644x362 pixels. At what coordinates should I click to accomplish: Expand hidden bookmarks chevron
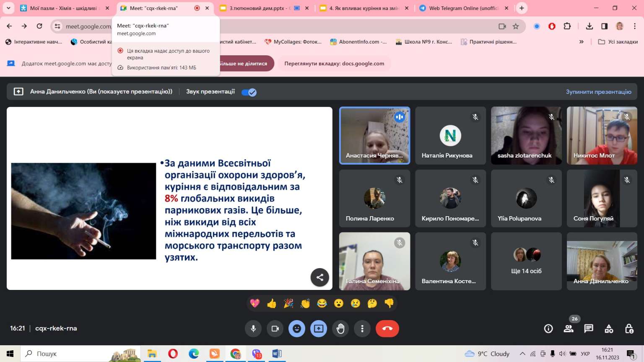click(x=582, y=41)
